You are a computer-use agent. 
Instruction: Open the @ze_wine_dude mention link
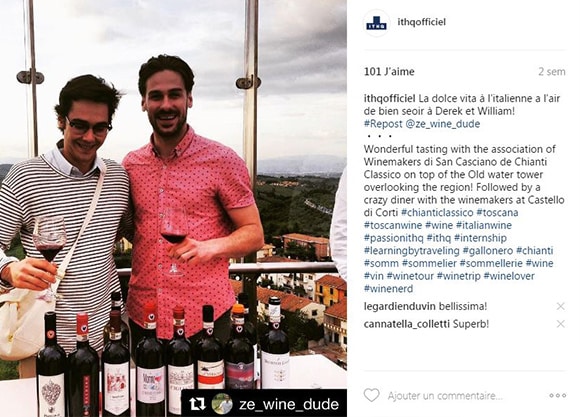pyautogui.click(x=443, y=124)
